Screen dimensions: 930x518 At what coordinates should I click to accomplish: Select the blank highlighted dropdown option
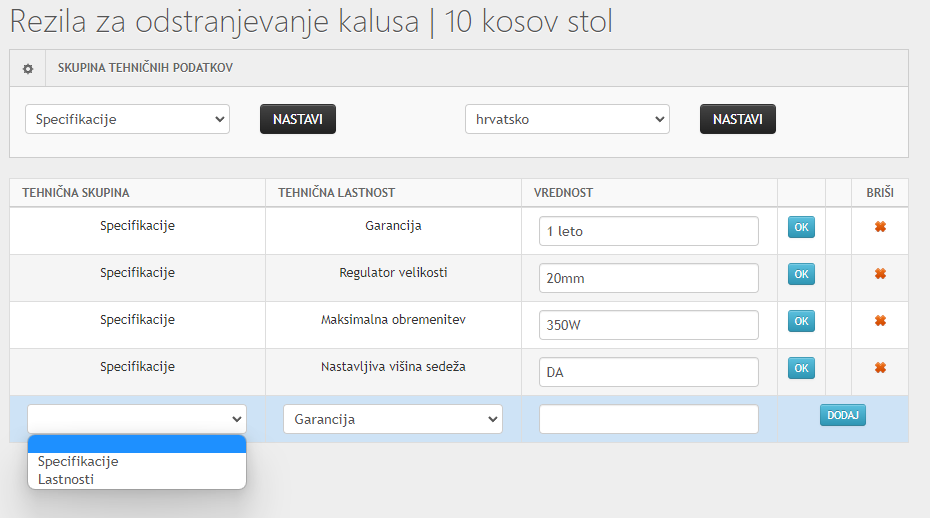[137, 444]
